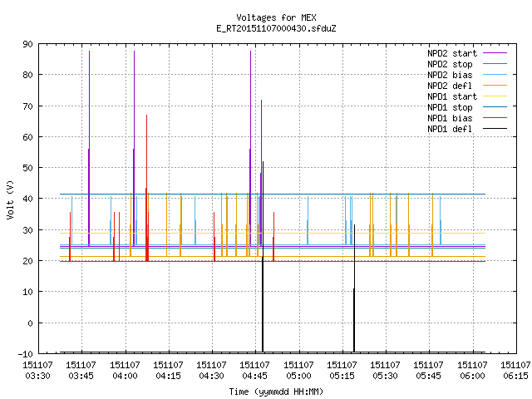Click the x-axis label "Time (yymmdd HH:MM)"
Screen dimensions: 532x399
click(x=276, y=392)
